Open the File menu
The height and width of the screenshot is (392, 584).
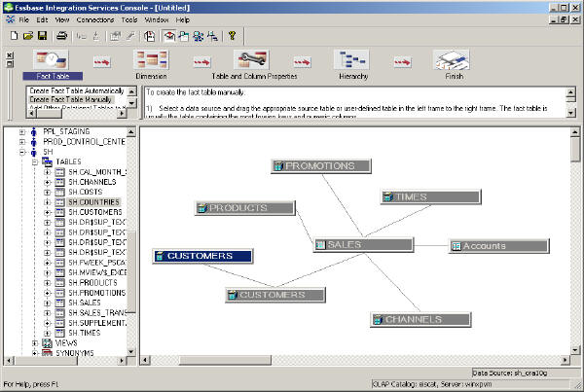(x=23, y=19)
